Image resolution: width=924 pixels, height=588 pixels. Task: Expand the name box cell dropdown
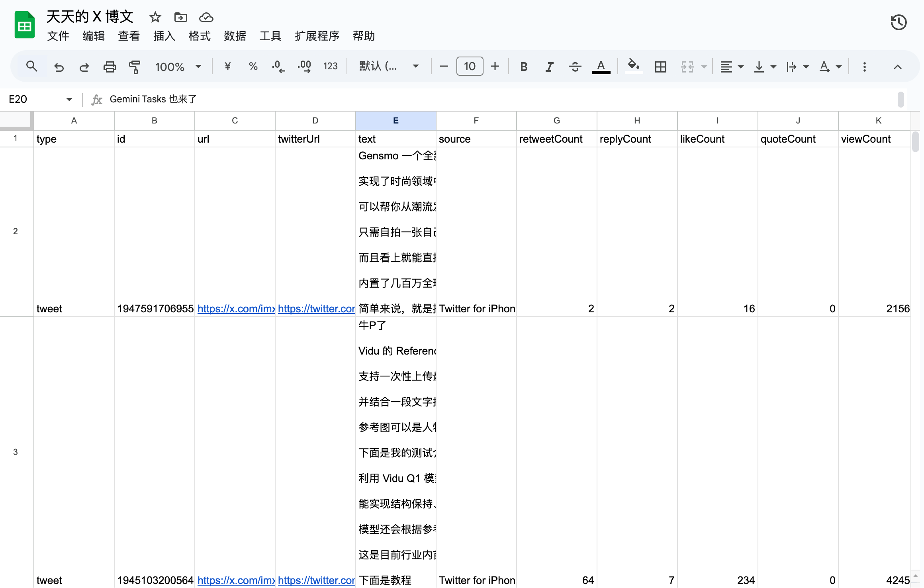pyautogui.click(x=69, y=99)
